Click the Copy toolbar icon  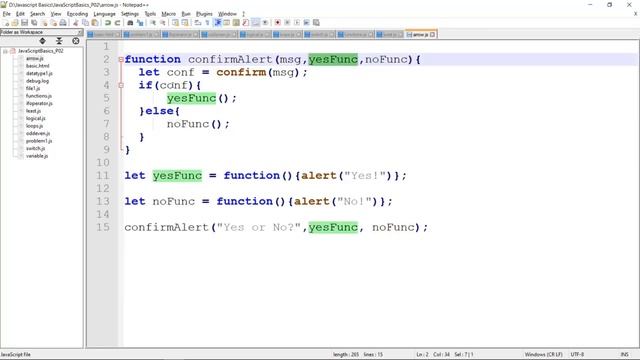pos(85,23)
